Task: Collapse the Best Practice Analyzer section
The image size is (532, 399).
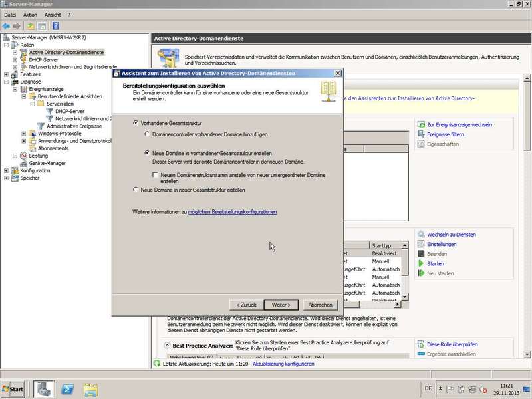Action: click(166, 346)
